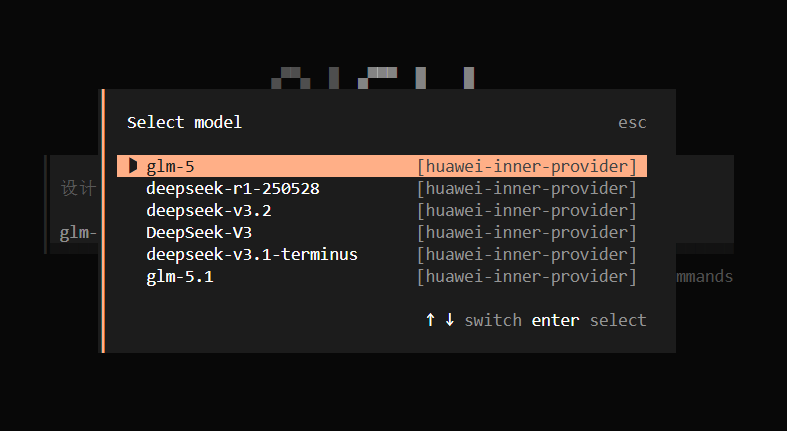Select the glm-5.1 model entry

click(x=381, y=276)
